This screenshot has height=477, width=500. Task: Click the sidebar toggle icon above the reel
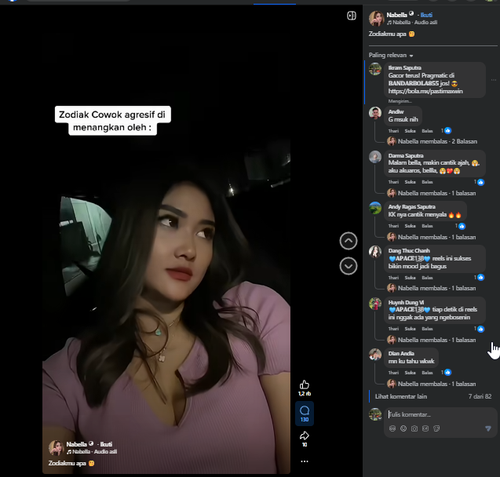pyautogui.click(x=351, y=16)
